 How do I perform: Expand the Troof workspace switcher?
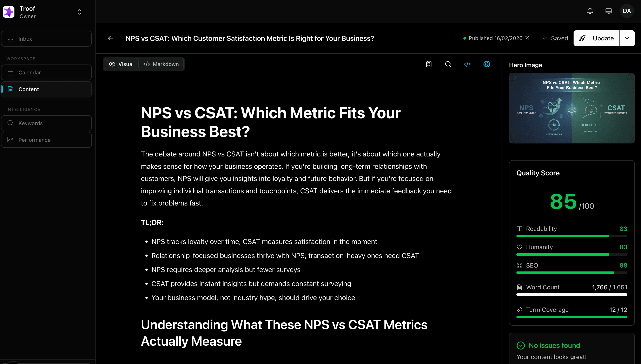tap(80, 12)
